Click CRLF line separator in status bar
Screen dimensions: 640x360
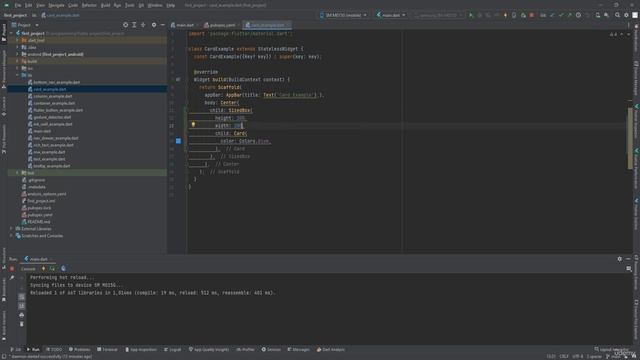[564, 356]
